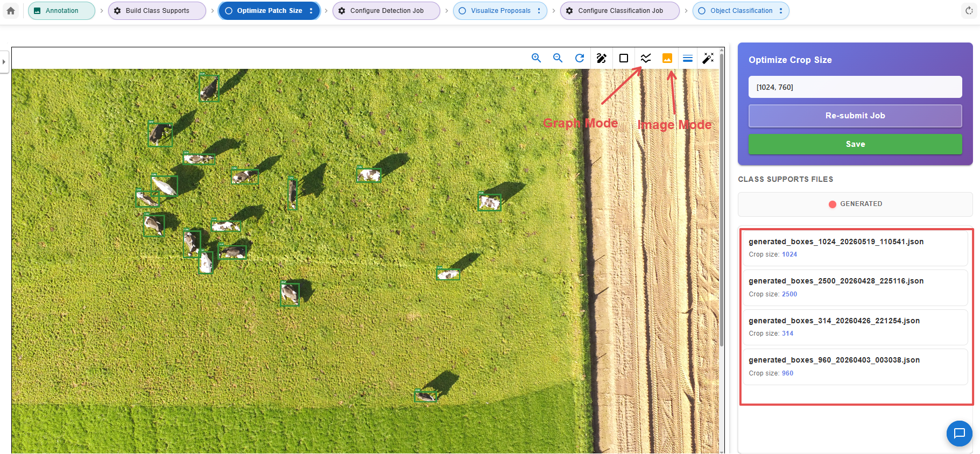Viewport: 980px width, 454px height.
Task: Click the Optimize Crop Size heading
Action: (x=790, y=60)
